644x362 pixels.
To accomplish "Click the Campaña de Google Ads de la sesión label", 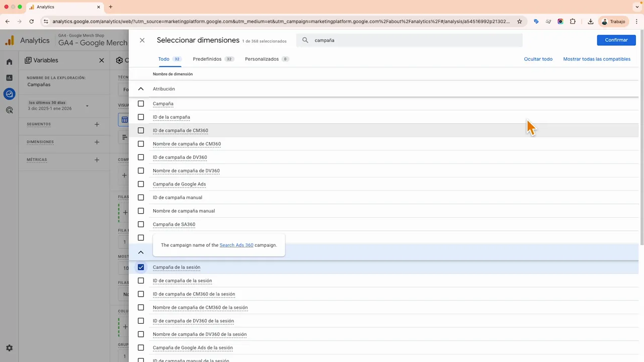I will [x=193, y=348].
